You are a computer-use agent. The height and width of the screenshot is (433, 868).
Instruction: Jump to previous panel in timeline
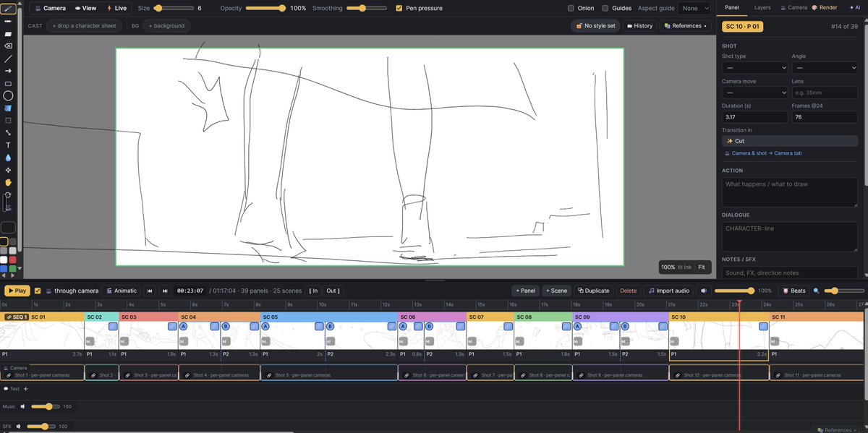tap(150, 291)
